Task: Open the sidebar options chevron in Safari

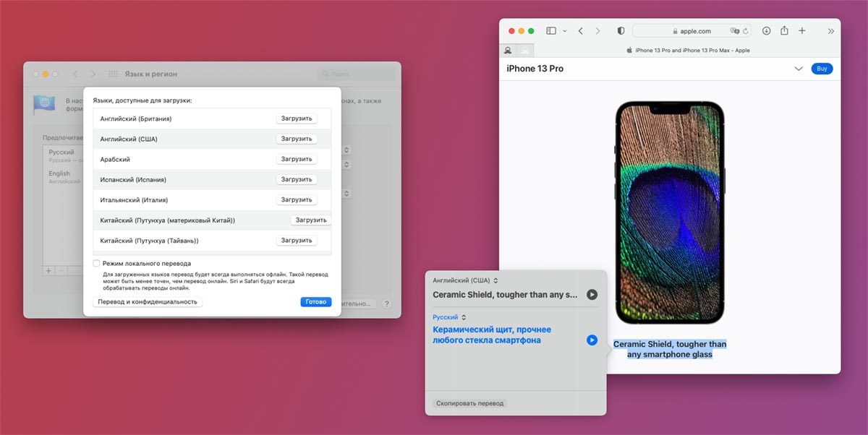Action: tap(564, 31)
